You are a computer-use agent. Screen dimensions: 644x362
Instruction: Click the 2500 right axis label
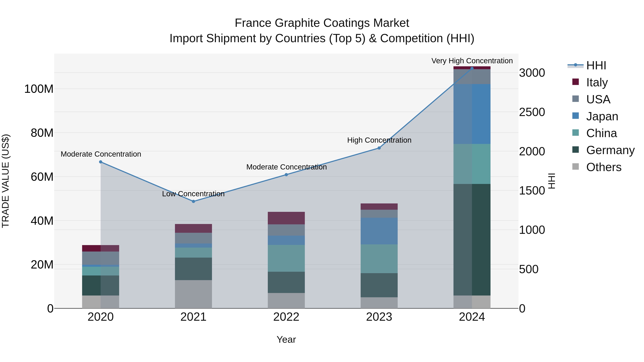coord(532,112)
